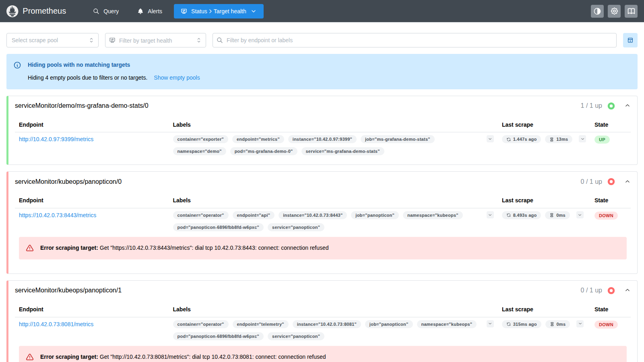The height and width of the screenshot is (362, 644).
Task: Click the namespace="demo" label
Action: click(x=200, y=151)
